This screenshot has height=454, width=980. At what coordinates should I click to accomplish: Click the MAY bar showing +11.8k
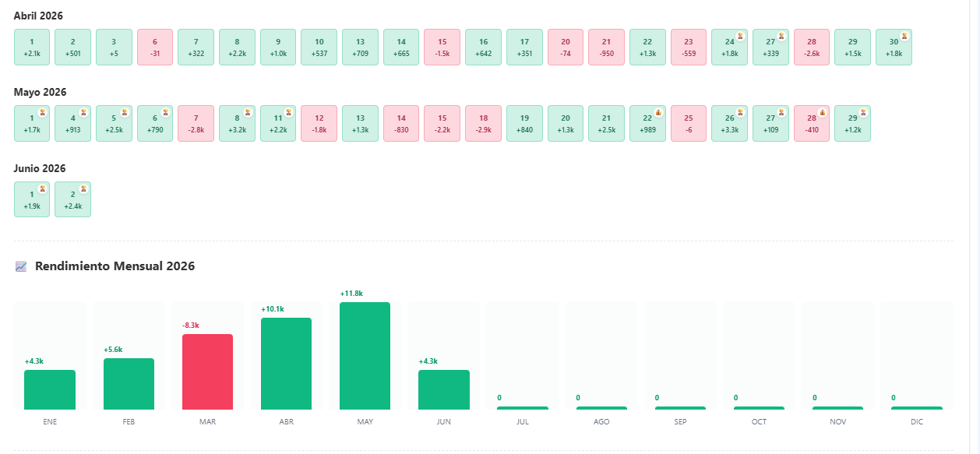coord(365,356)
